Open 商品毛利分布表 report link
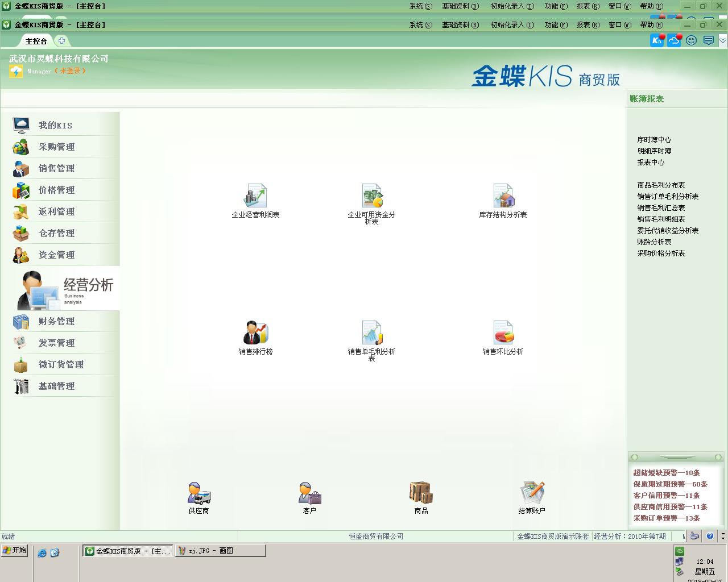The image size is (728, 582). (x=661, y=185)
